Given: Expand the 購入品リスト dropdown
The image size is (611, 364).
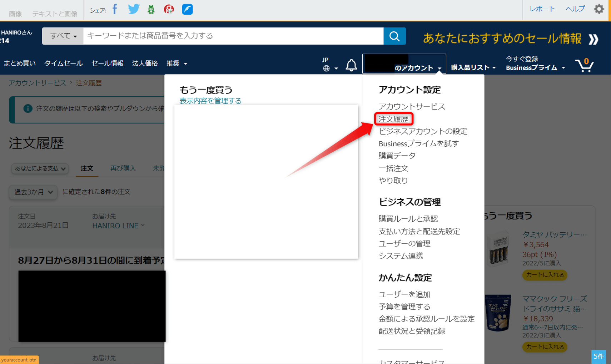Looking at the screenshot, I should tap(473, 67).
